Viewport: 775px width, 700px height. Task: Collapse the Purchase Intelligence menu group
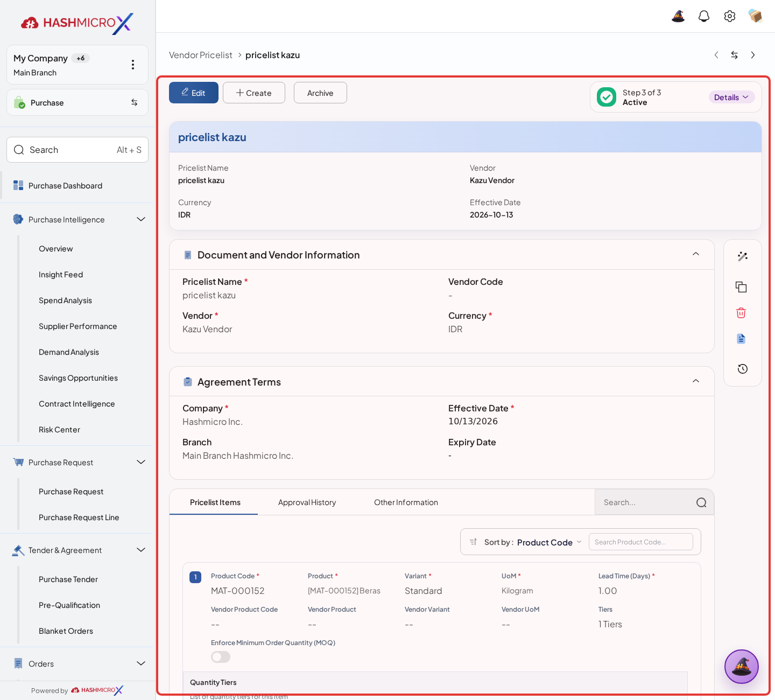click(141, 219)
